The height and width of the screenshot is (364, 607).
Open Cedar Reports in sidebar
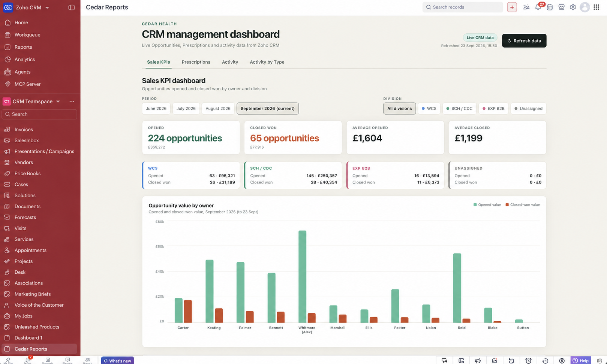(39, 349)
